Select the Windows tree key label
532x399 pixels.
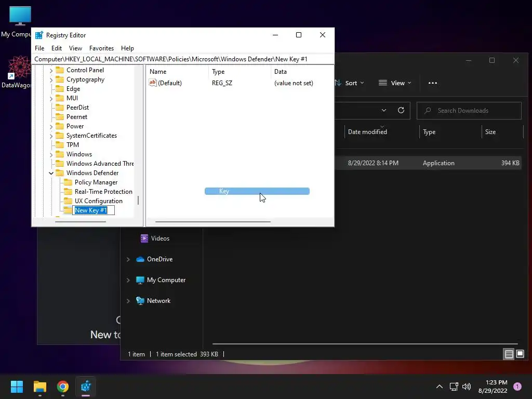pos(79,154)
